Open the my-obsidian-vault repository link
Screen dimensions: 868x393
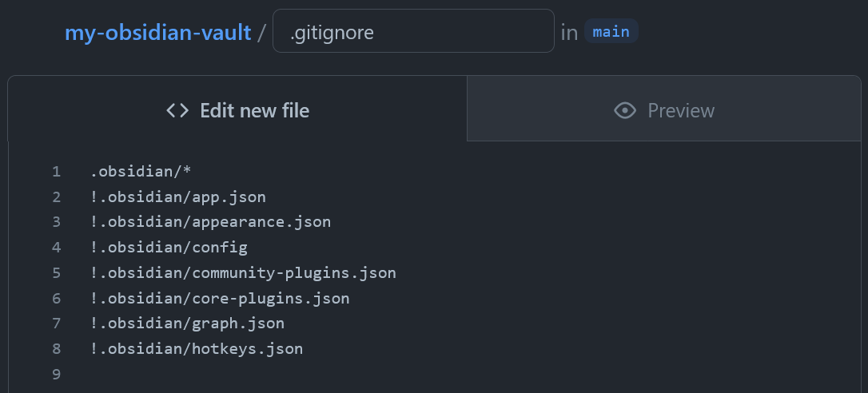(157, 33)
